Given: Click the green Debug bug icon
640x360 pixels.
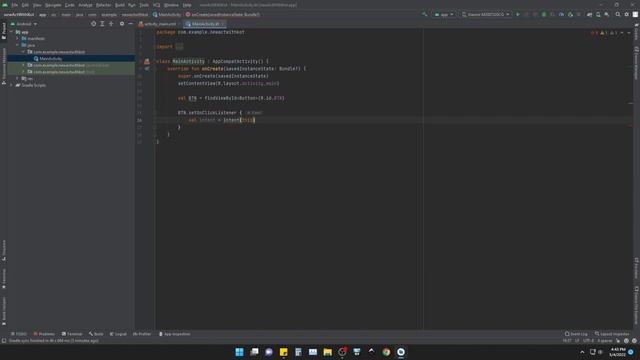Looking at the screenshot, I should tap(544, 14).
